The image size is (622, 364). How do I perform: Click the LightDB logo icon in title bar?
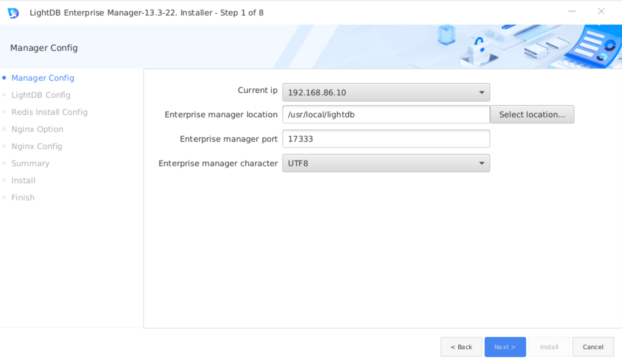click(13, 13)
